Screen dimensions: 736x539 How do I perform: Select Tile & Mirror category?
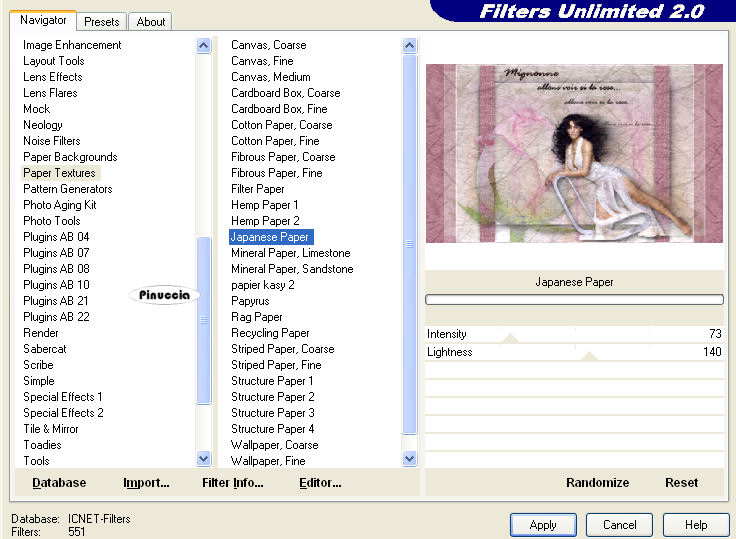click(51, 429)
